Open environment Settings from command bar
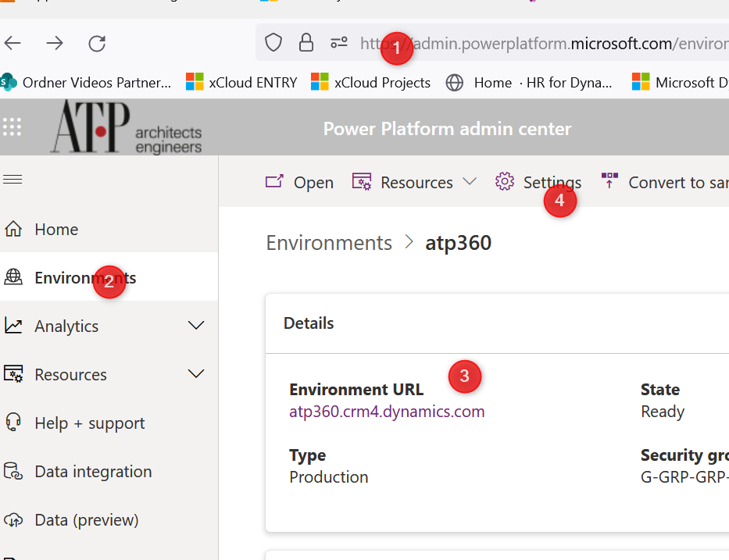The width and height of the screenshot is (729, 560). 538,182
